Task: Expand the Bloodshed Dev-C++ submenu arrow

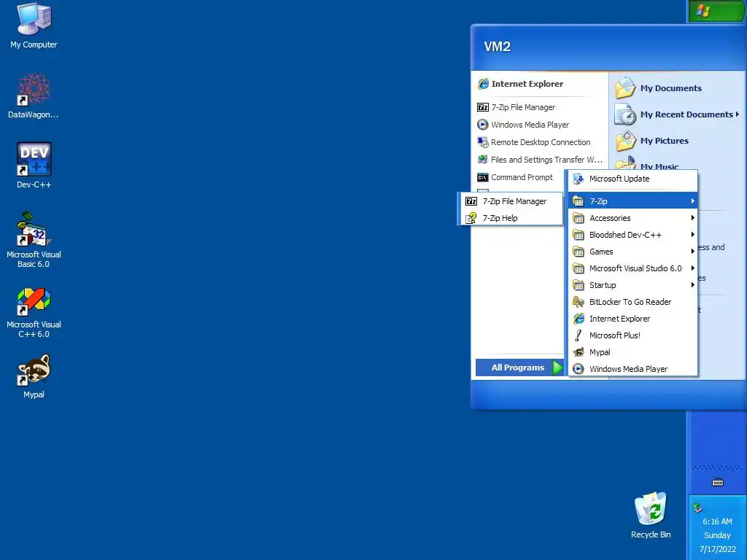Action: coord(693,235)
